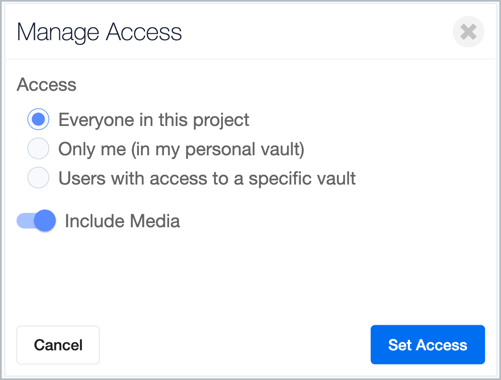501x380 pixels.
Task: Click the 'Manage Access' dialog title
Action: tap(99, 32)
